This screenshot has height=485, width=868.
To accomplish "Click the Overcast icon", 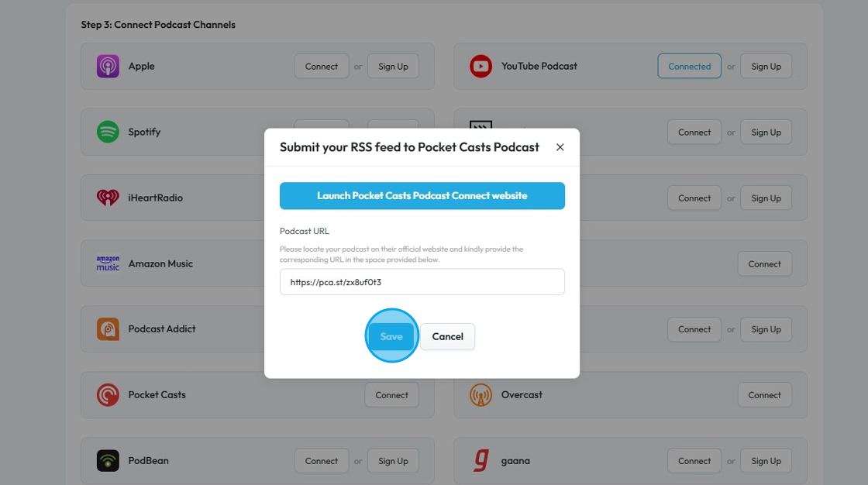I will (x=480, y=395).
